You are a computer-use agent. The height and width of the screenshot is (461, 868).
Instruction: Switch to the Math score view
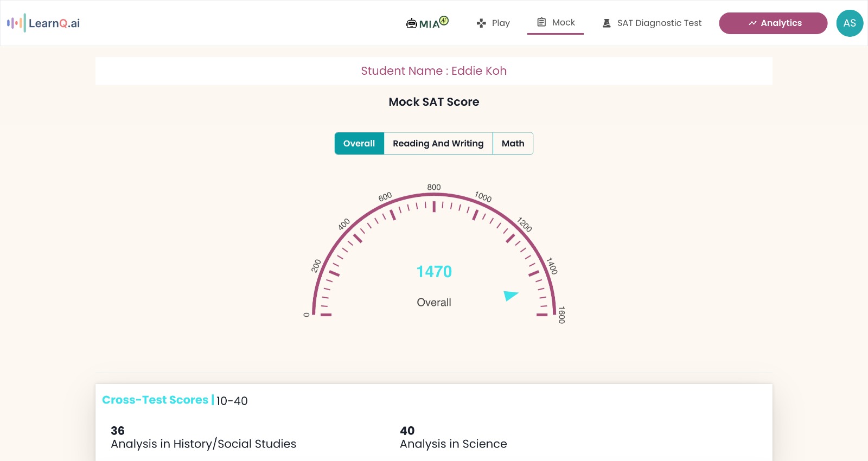[513, 144]
